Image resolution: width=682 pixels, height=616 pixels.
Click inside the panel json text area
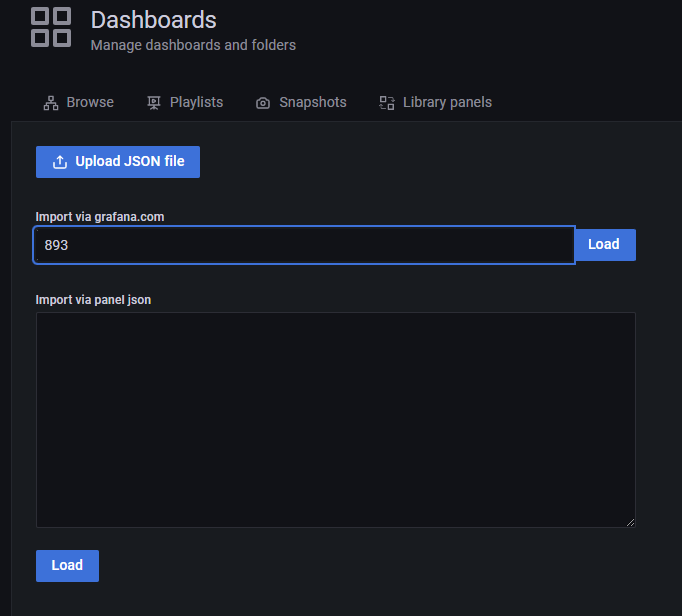[336, 420]
